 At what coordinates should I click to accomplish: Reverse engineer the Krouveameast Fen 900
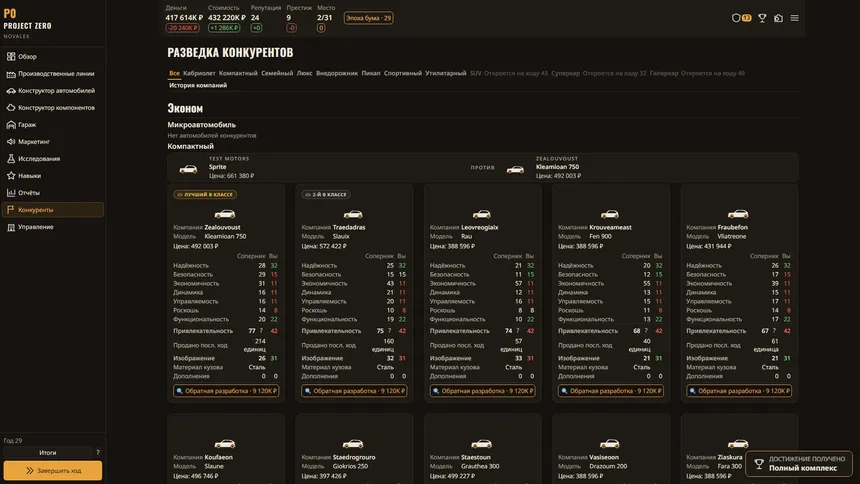[x=611, y=391]
